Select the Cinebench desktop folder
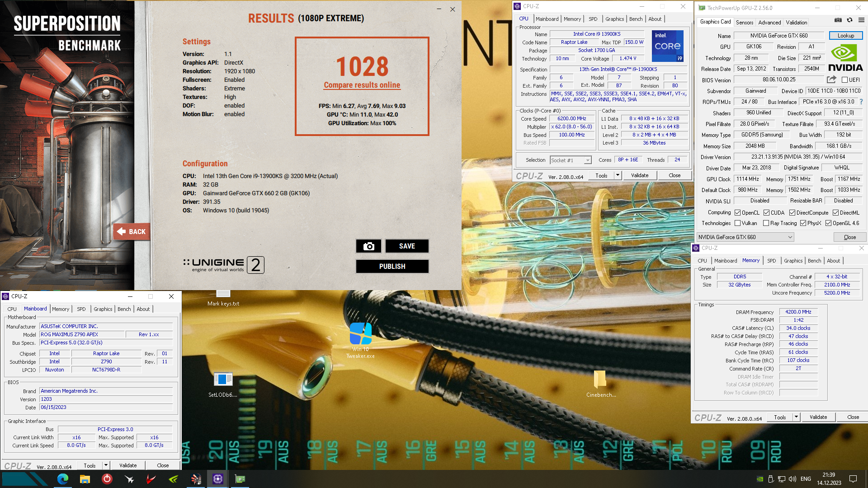 point(601,384)
